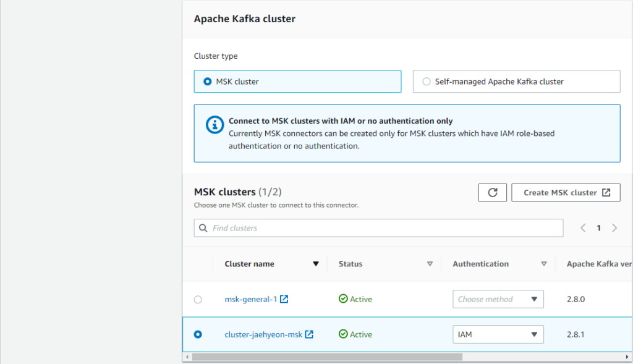Select the msk-general-1 cluster row radio button
Screen dimensions: 633x364
[x=198, y=299]
